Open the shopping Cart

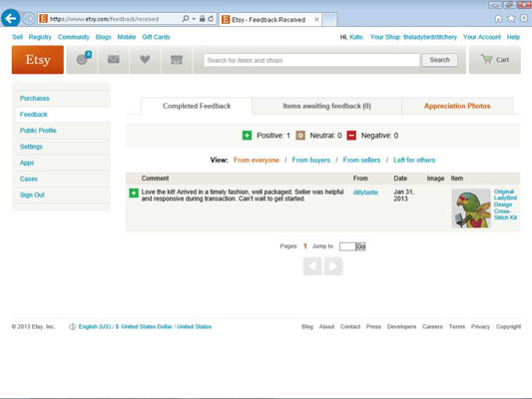coord(495,60)
